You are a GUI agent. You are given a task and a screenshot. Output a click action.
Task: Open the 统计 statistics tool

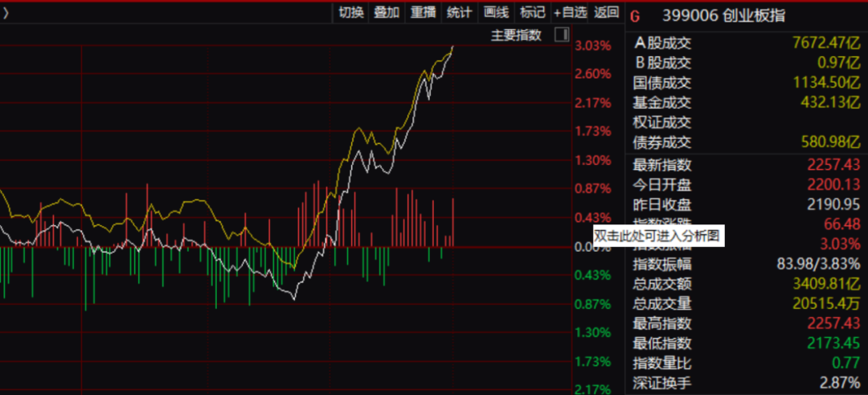tap(460, 12)
